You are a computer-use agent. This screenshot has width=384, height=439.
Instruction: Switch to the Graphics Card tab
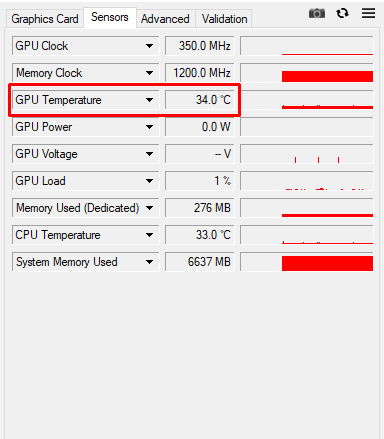point(45,19)
